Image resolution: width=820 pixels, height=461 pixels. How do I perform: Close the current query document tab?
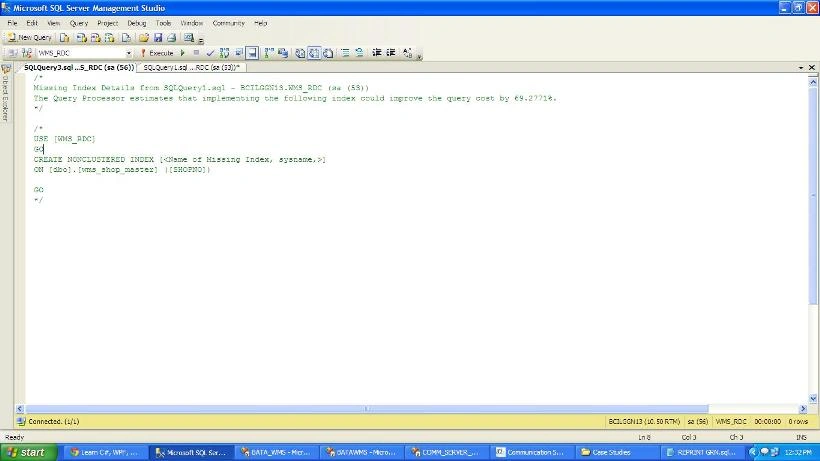[812, 67]
